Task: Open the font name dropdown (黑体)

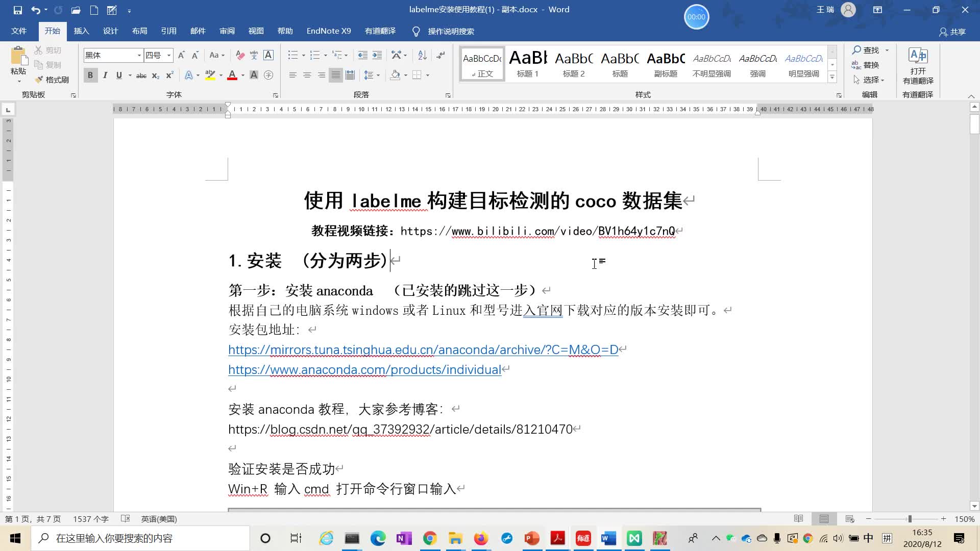Action: coord(139,55)
